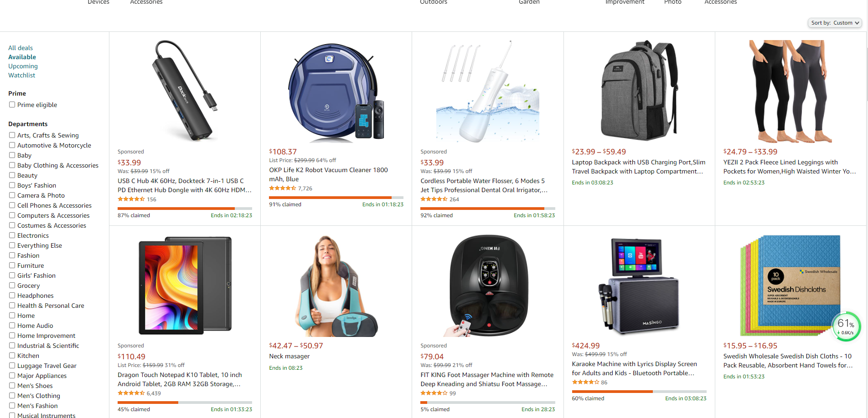The width and height of the screenshot is (868, 418).
Task: Open Neck masager product title
Action: (x=289, y=356)
